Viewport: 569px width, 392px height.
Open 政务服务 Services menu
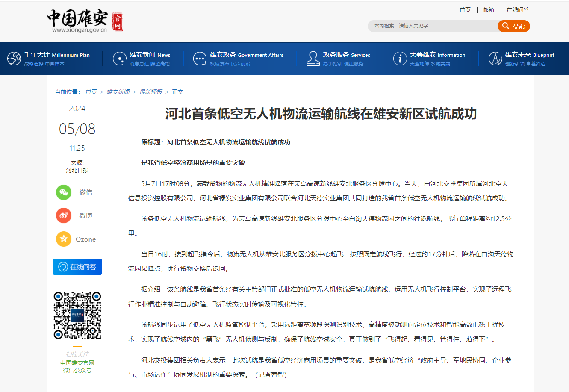coord(346,55)
